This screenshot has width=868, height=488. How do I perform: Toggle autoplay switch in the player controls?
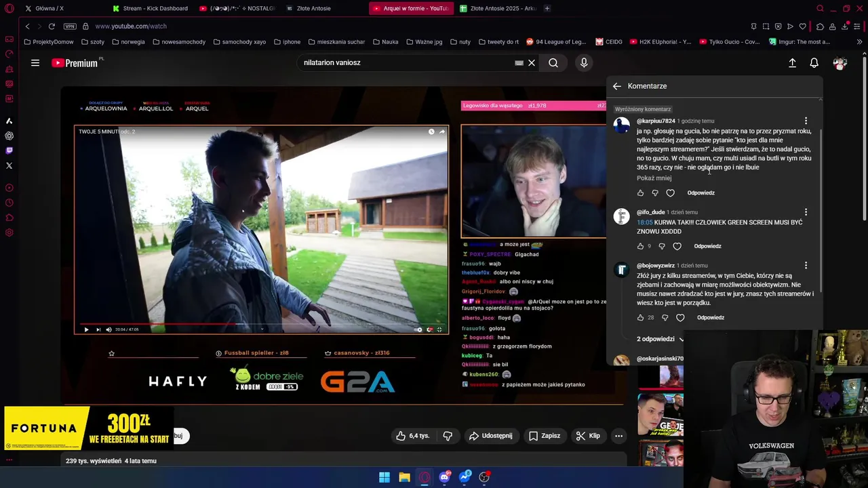[x=418, y=329]
